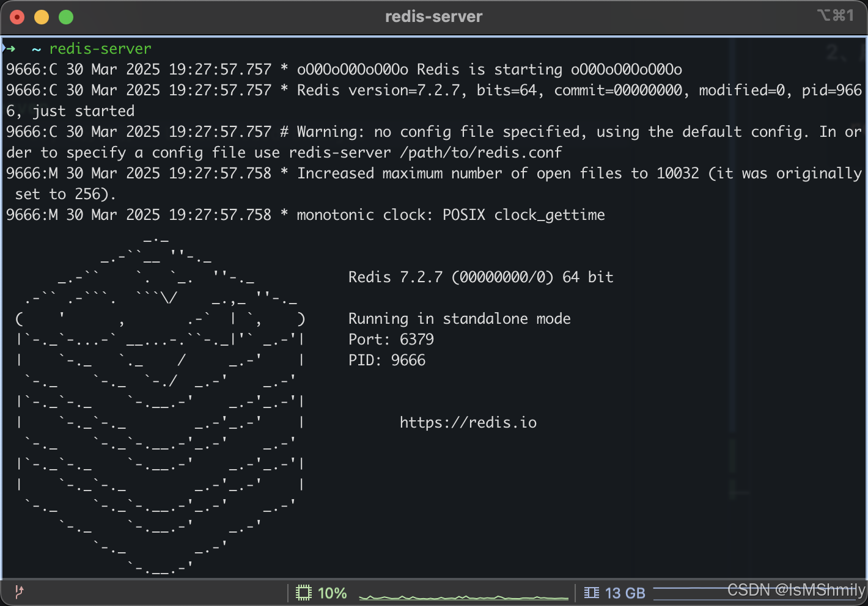This screenshot has height=606, width=868.
Task: Click the redis-server command text
Action: click(x=100, y=48)
